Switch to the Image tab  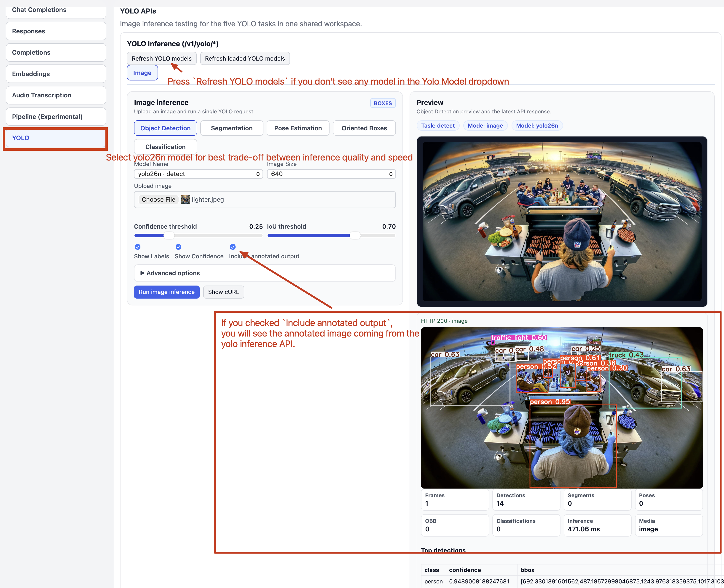pyautogui.click(x=142, y=73)
